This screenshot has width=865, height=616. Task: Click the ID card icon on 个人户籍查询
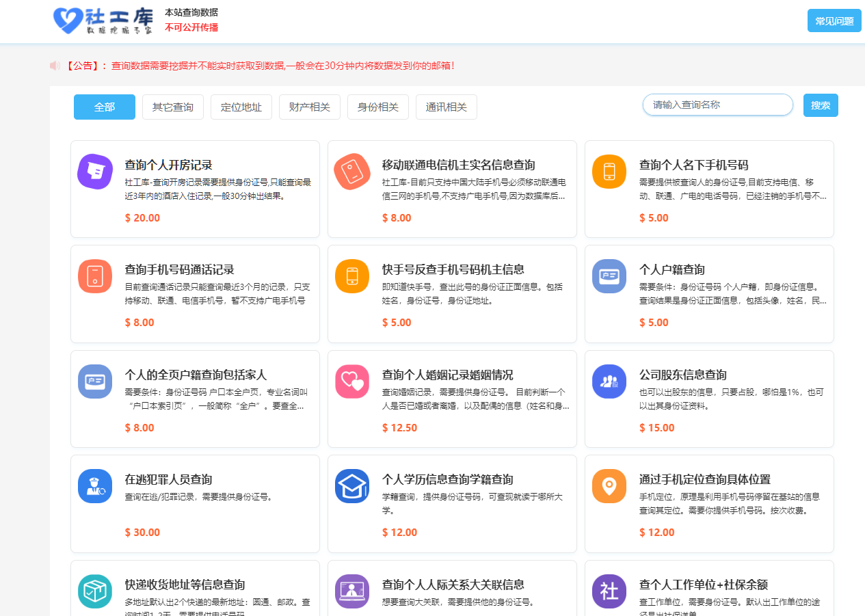pyautogui.click(x=609, y=276)
